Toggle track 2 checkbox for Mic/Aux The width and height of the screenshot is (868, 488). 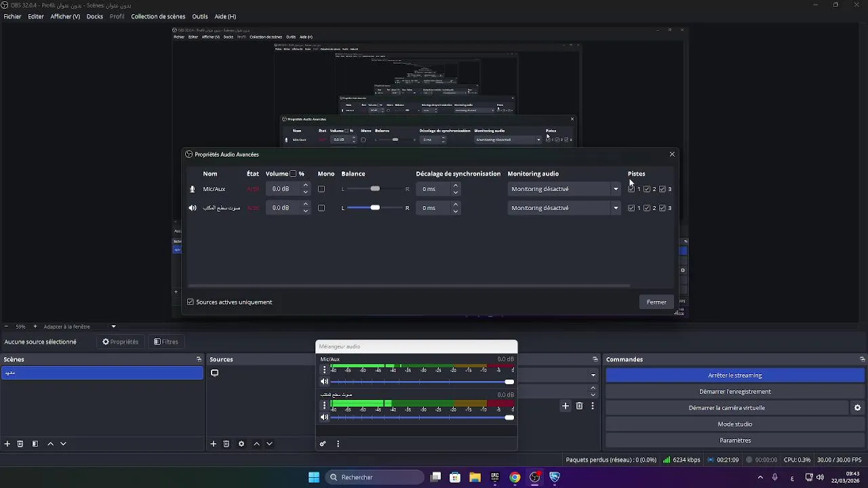(x=647, y=189)
